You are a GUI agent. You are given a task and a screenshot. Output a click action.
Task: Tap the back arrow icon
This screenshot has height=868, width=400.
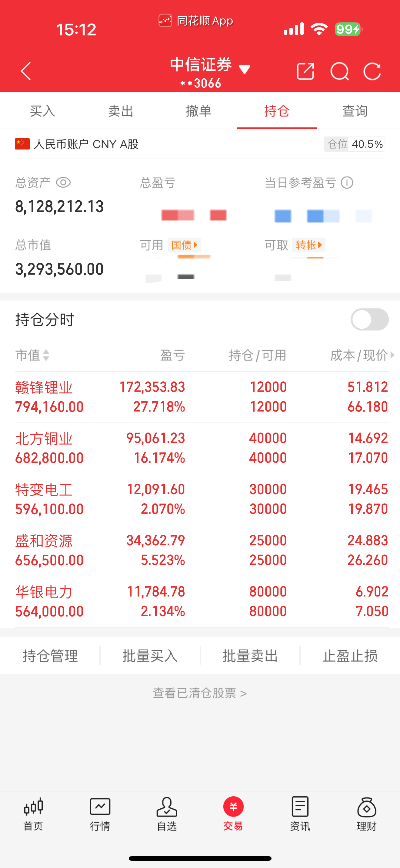click(x=26, y=71)
